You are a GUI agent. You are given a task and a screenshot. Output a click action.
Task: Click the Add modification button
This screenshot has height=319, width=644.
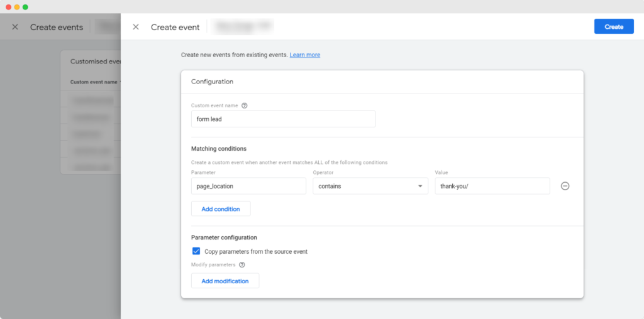pos(225,281)
